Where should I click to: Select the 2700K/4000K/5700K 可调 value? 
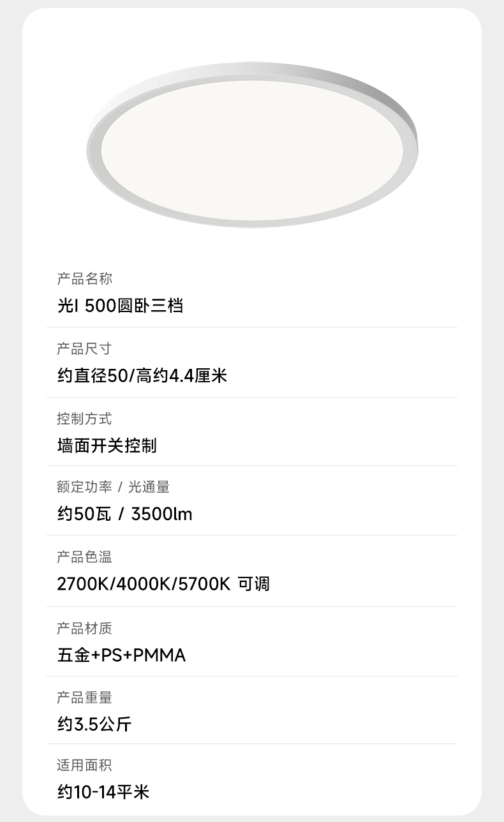click(x=163, y=584)
